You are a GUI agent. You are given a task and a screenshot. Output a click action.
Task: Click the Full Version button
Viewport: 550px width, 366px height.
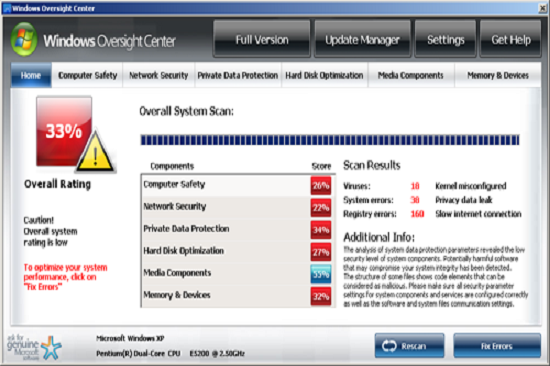point(262,39)
